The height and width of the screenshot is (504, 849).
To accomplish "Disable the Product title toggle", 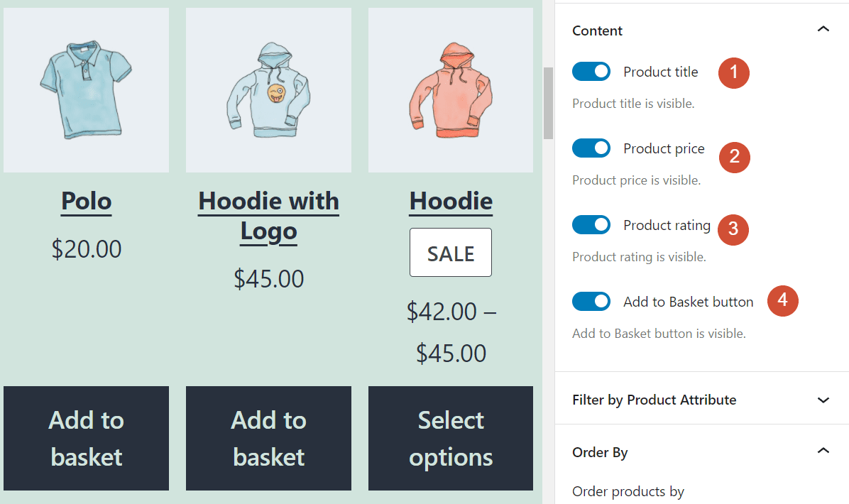I will tap(591, 71).
